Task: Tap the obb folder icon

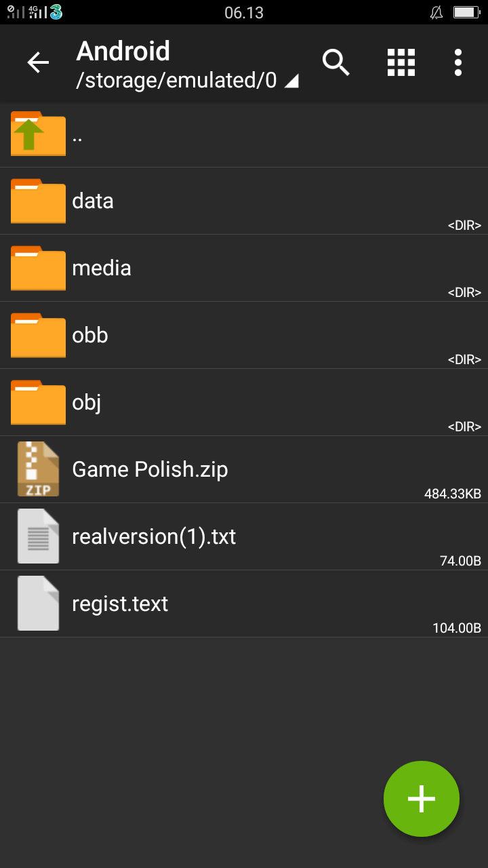Action: point(38,335)
